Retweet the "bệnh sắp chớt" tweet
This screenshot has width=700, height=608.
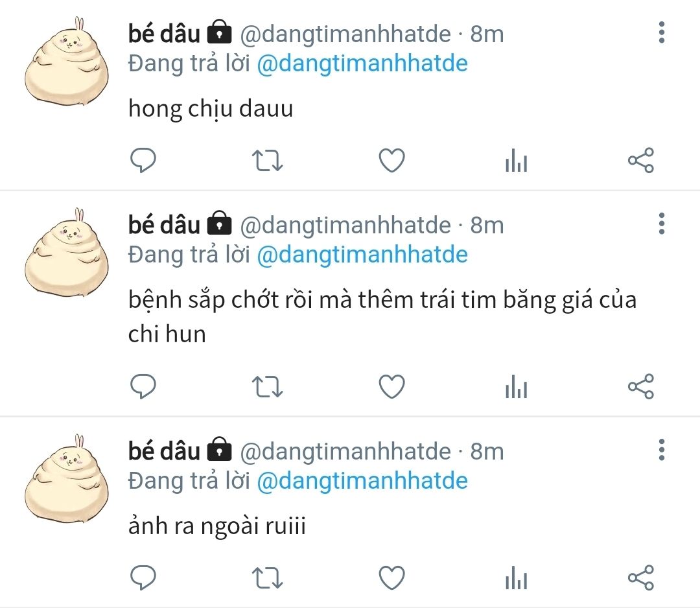267,386
